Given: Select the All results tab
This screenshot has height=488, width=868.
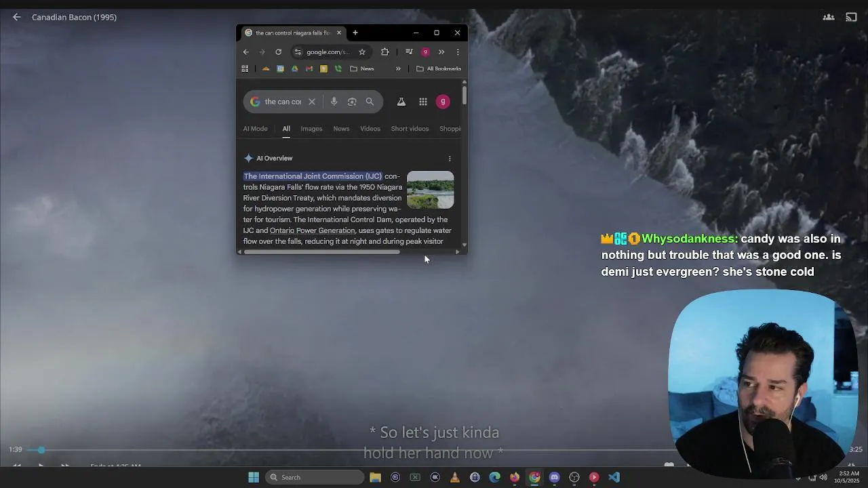Looking at the screenshot, I should [x=286, y=129].
